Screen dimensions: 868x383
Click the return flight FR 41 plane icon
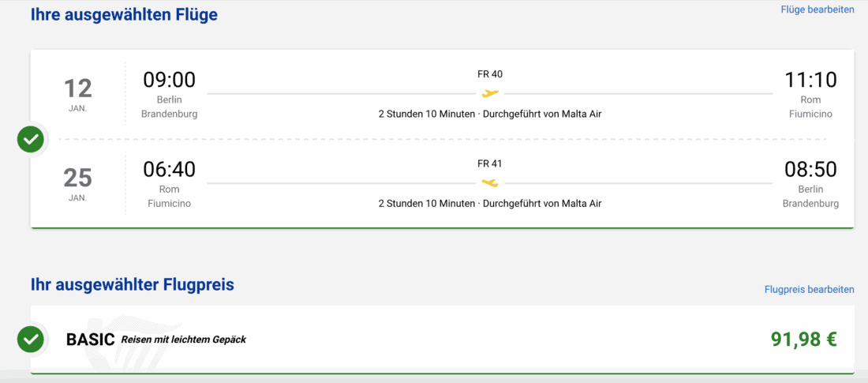[490, 183]
